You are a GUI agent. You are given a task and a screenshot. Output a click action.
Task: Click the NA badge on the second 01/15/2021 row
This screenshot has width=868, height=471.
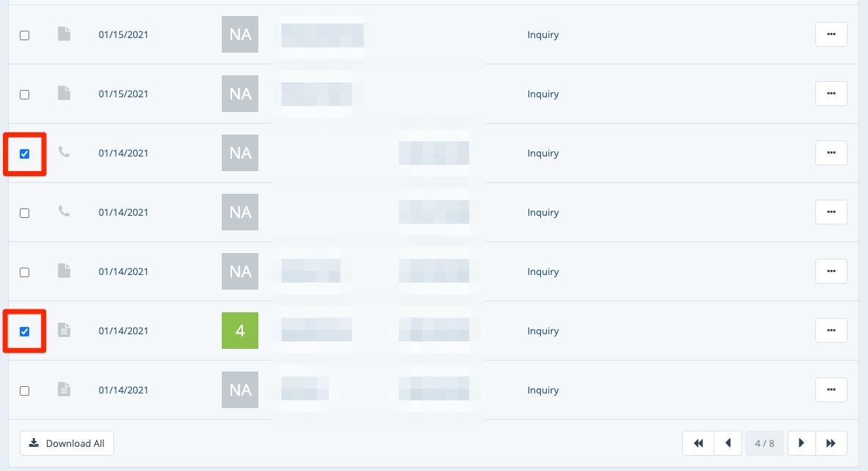point(240,94)
